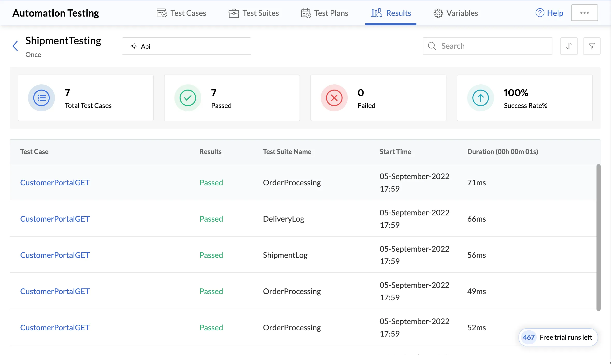Click the 100% Success Rate card
611x364 pixels.
click(525, 98)
